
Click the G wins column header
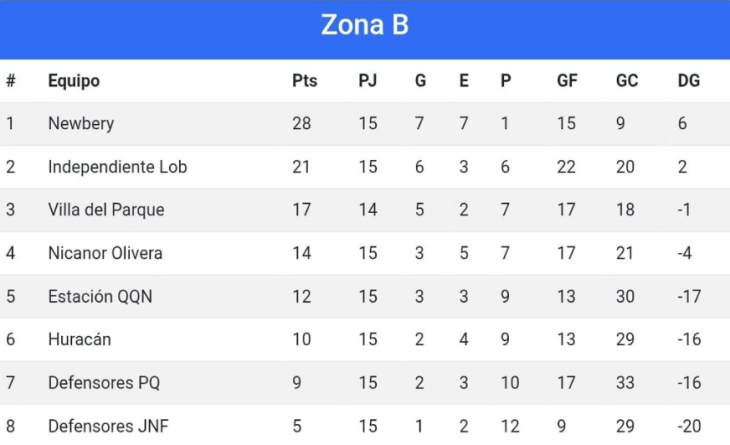coord(420,81)
